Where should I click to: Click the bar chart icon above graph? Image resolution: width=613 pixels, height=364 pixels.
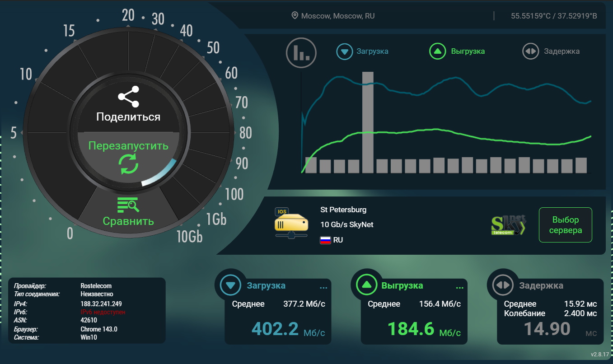[x=301, y=53]
